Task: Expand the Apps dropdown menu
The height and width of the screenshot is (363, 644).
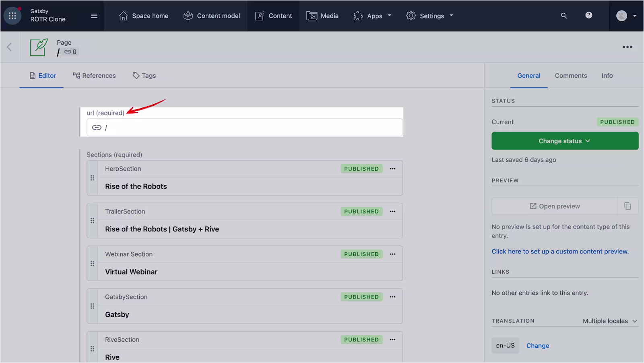Action: coord(372,16)
